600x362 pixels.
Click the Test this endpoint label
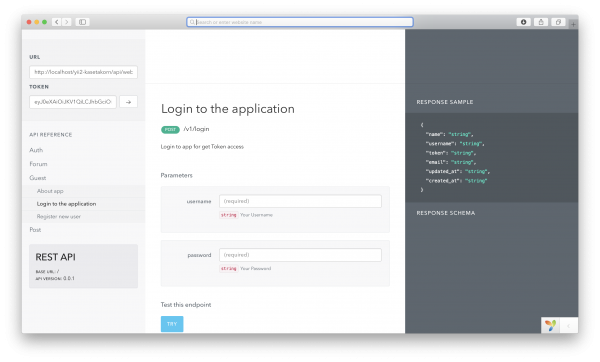tap(186, 305)
